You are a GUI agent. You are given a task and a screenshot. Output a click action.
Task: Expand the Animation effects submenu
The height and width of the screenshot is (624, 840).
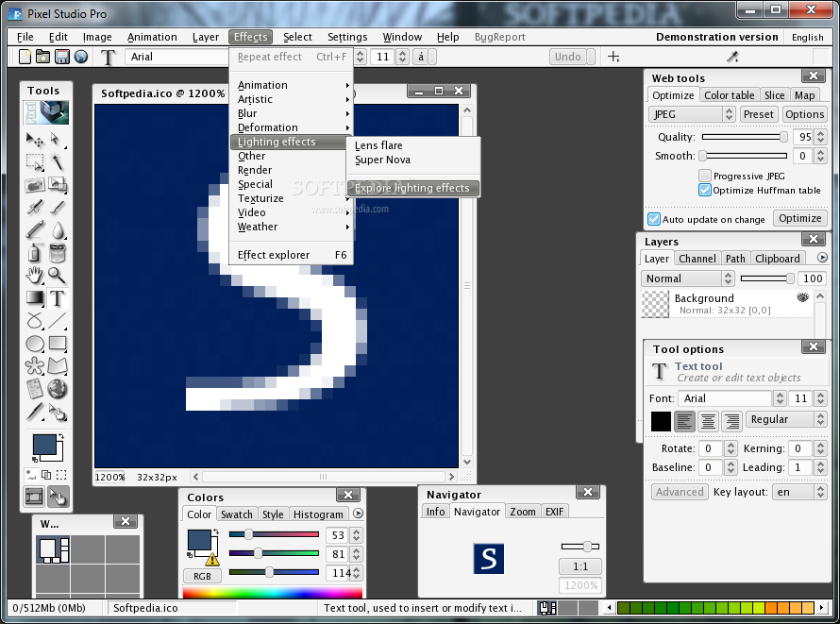click(x=292, y=85)
